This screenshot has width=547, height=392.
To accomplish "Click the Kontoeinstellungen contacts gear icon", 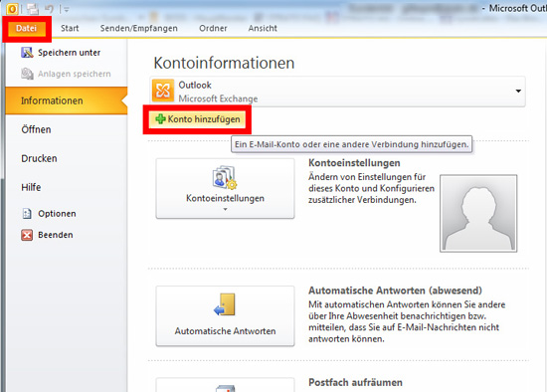I will (x=225, y=177).
